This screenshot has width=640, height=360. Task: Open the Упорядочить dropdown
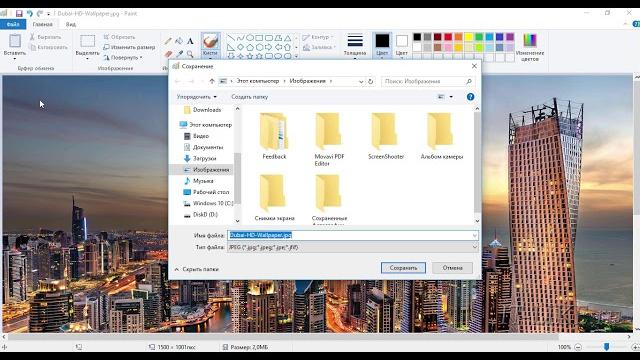tap(196, 97)
